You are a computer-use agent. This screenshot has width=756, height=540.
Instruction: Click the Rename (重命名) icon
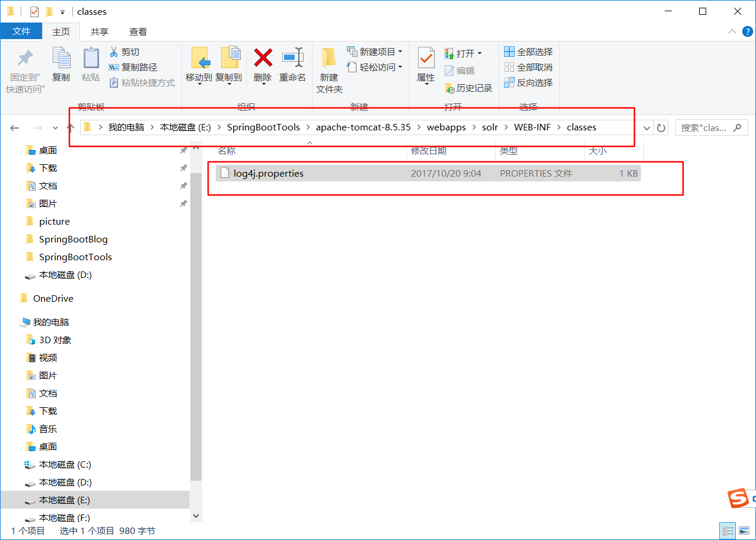tap(293, 58)
